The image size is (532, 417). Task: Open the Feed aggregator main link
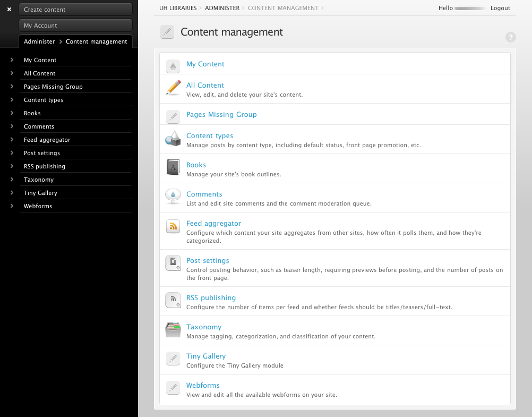pyautogui.click(x=214, y=223)
